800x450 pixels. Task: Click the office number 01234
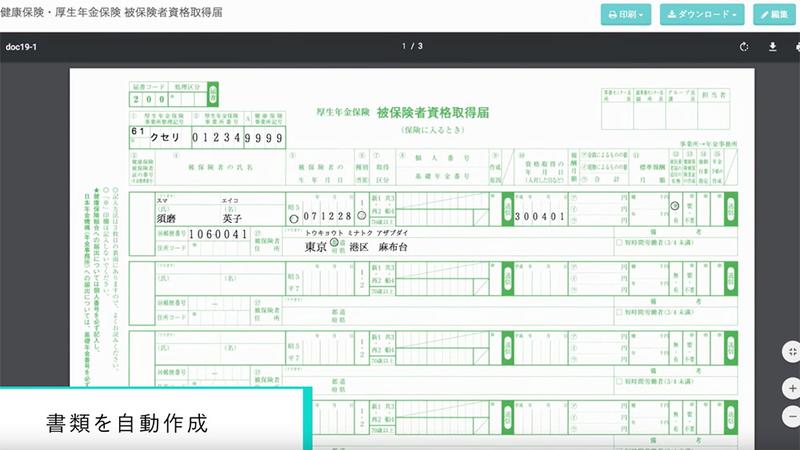(x=216, y=138)
